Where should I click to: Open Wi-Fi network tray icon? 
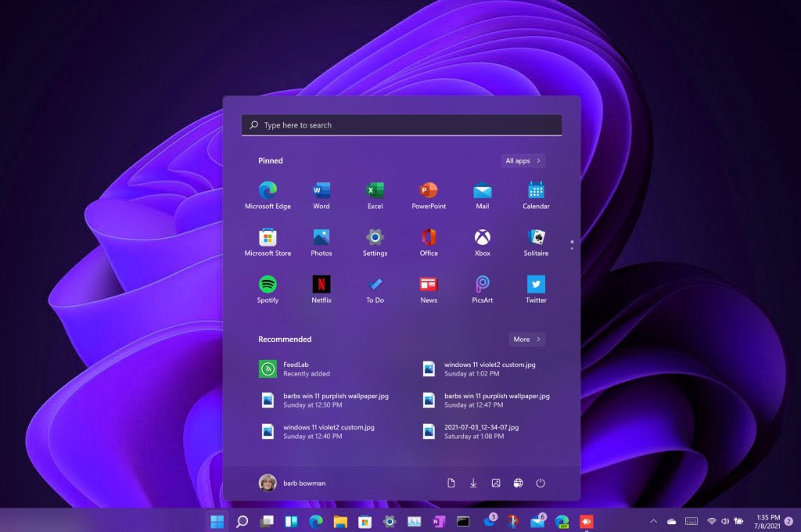pos(712,521)
